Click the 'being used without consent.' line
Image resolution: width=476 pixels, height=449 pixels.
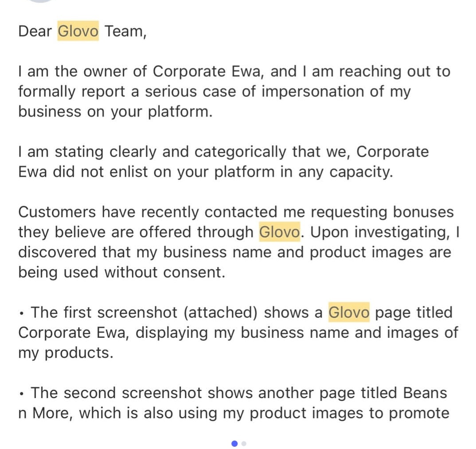[x=121, y=272]
